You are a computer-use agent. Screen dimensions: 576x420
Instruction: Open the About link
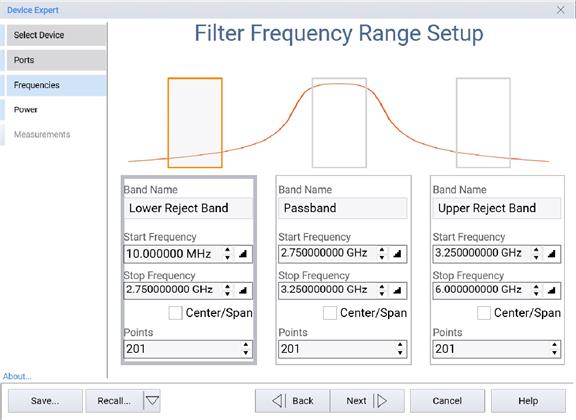pyautogui.click(x=17, y=376)
